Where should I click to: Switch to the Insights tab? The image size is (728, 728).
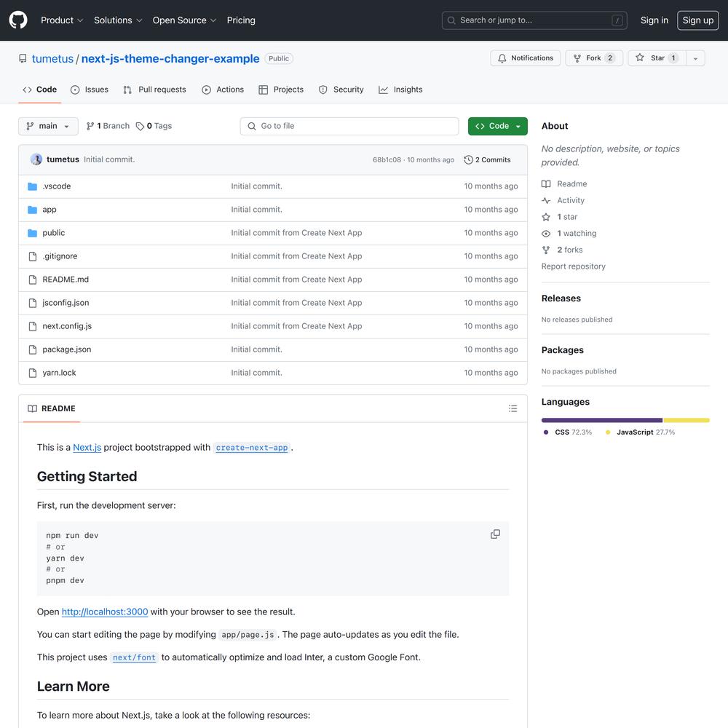point(400,90)
